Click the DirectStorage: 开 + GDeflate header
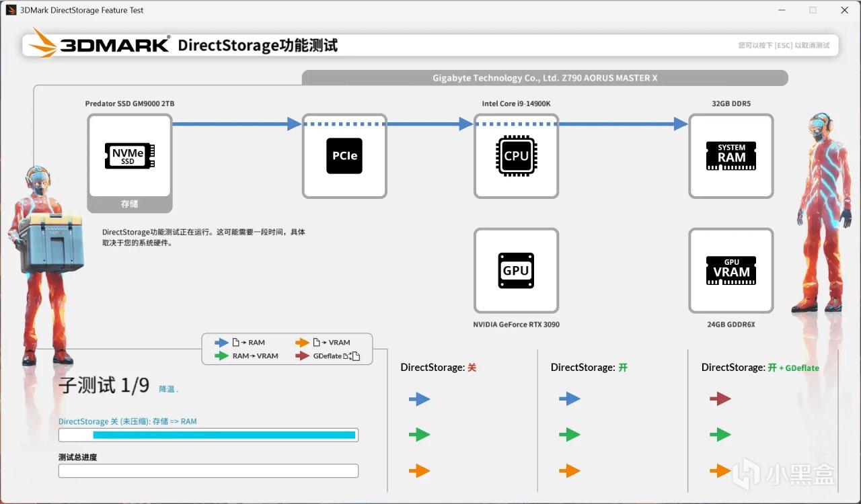This screenshot has height=504, width=861. point(760,368)
